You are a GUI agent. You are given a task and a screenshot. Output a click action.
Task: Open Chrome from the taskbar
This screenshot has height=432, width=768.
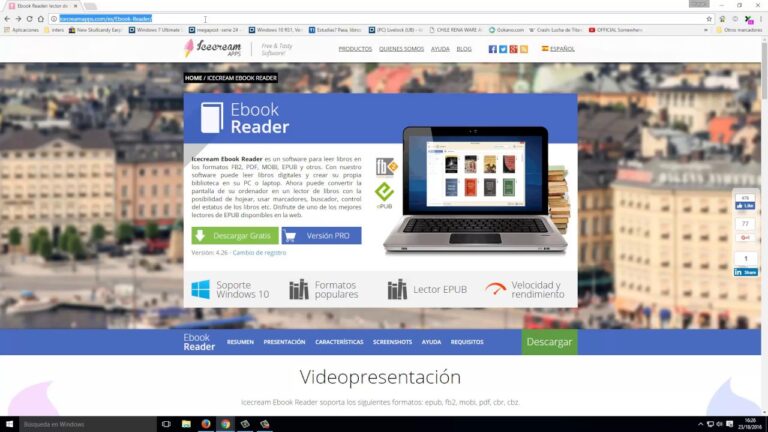click(225, 424)
